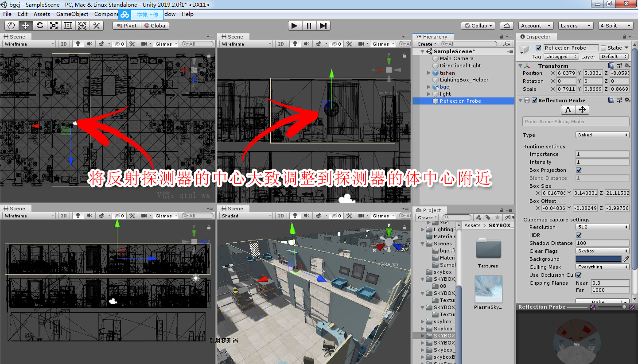The image size is (638, 364).
Task: Open the Layers dropdown button
Action: point(576,26)
